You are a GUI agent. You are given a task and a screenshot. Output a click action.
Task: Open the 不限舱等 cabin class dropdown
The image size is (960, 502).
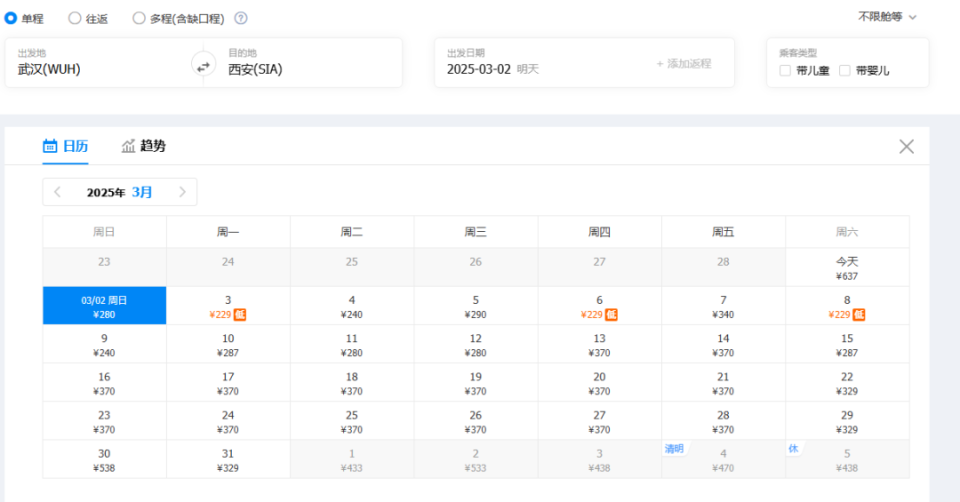click(887, 17)
